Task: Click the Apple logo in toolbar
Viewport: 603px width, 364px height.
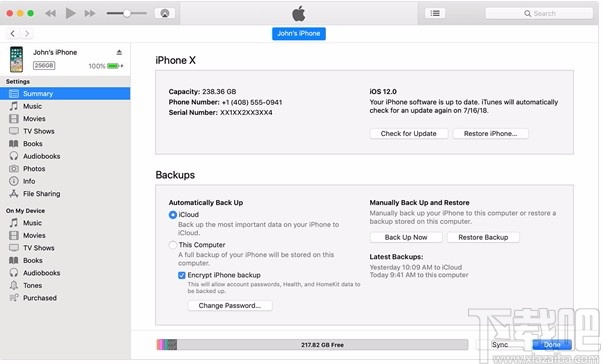Action: [299, 14]
